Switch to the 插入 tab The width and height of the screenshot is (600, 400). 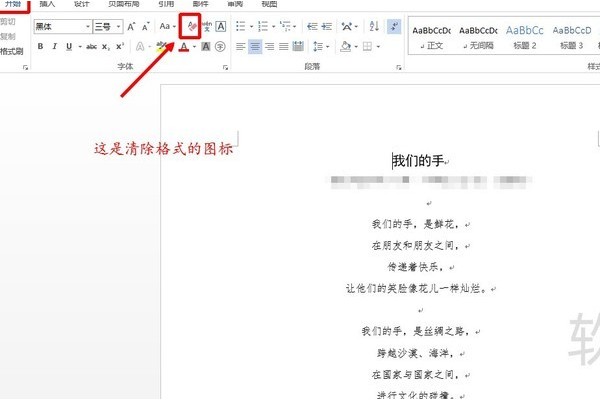pyautogui.click(x=47, y=4)
